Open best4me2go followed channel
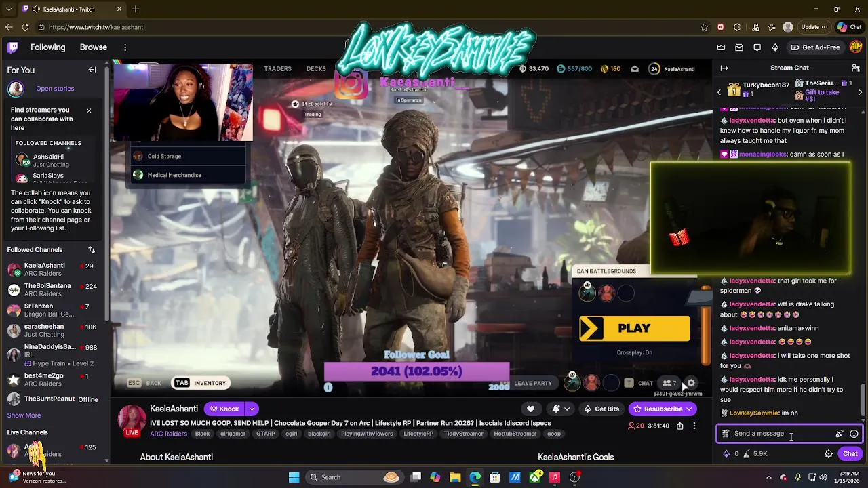The image size is (868, 488). [54, 380]
